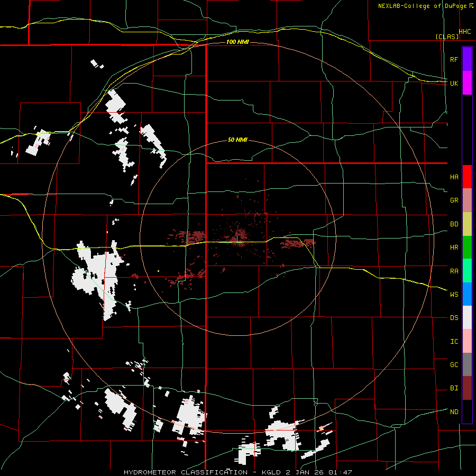Screen dimensions: 476x476
Task: Click the UK magenta legend swatch
Action: (467, 83)
